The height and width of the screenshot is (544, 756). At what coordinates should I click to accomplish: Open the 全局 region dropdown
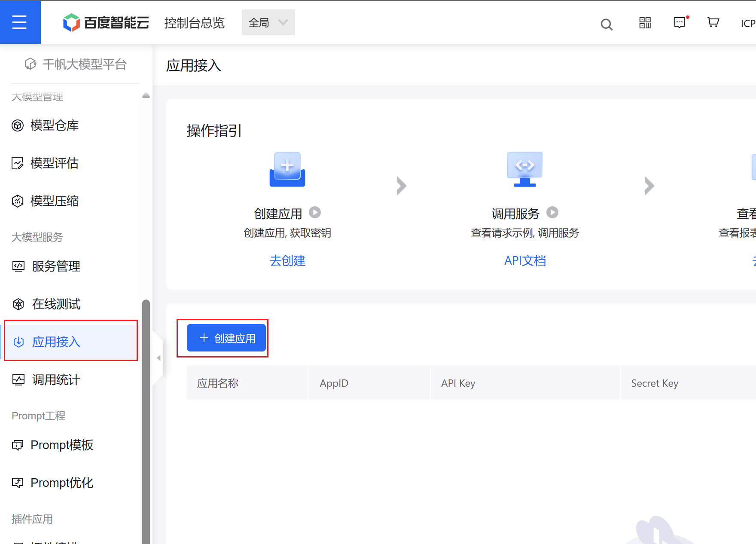click(x=268, y=22)
